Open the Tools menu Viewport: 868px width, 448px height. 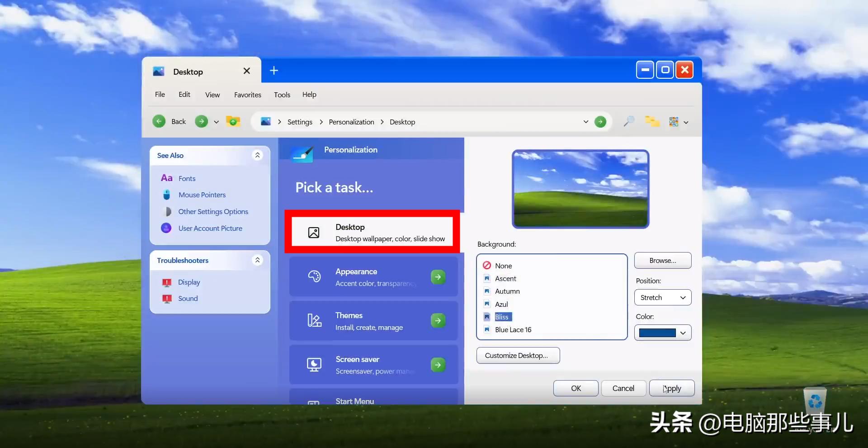pyautogui.click(x=282, y=95)
